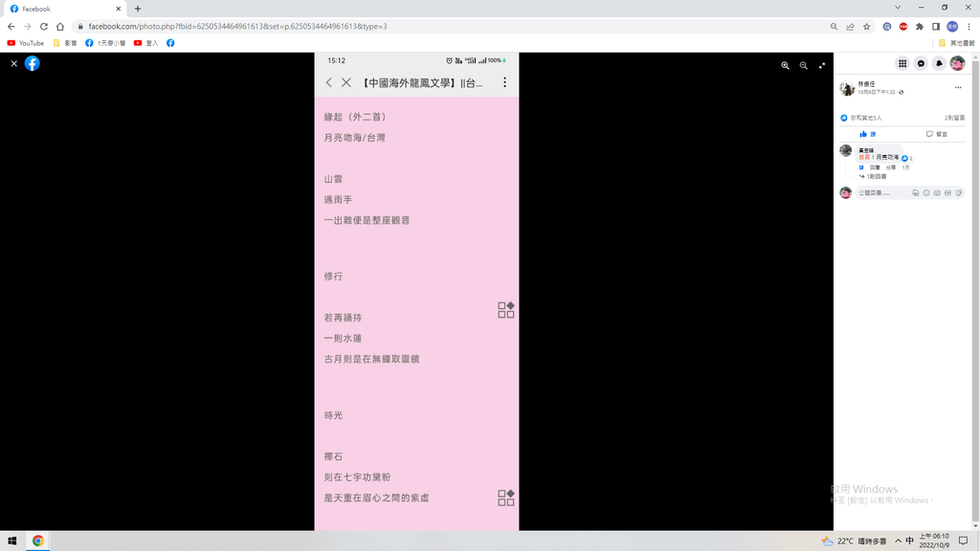
Task: Click the comment button under the post
Action: (x=936, y=134)
